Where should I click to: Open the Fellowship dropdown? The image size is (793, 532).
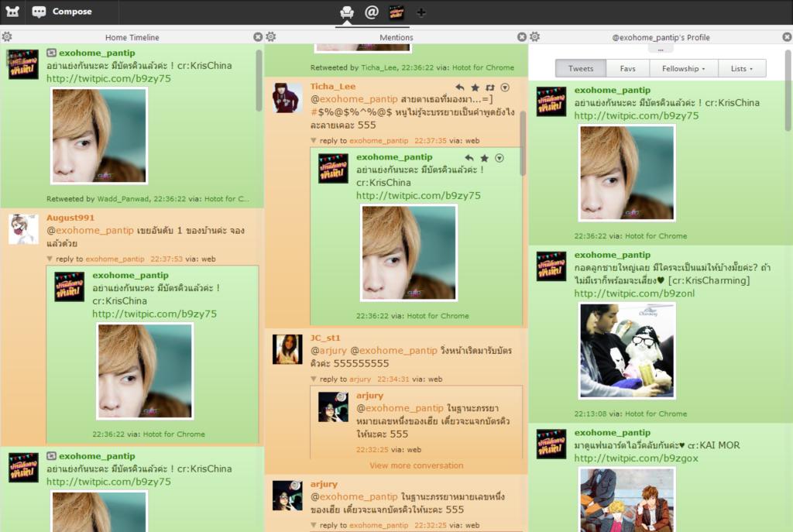click(683, 68)
